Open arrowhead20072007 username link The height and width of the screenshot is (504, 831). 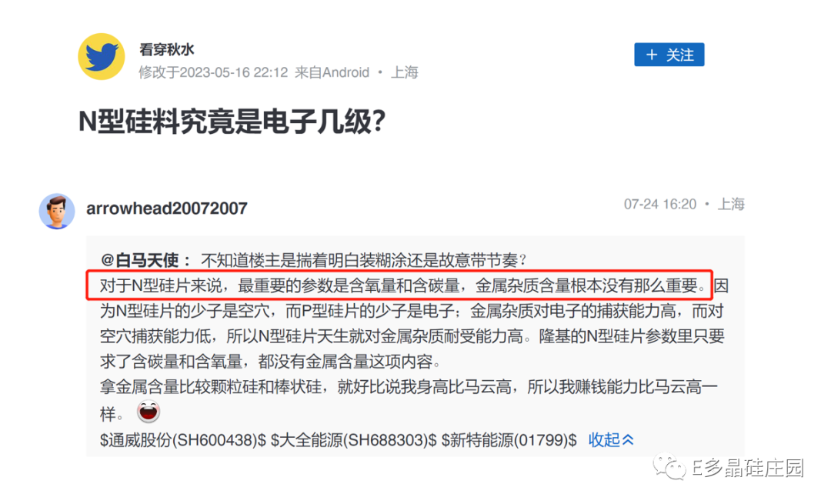166,208
